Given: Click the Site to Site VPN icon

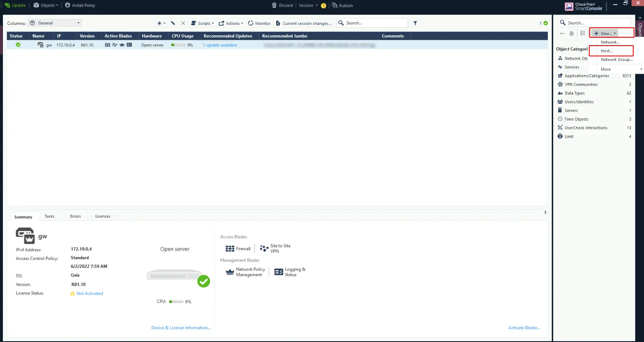Looking at the screenshot, I should (x=264, y=248).
